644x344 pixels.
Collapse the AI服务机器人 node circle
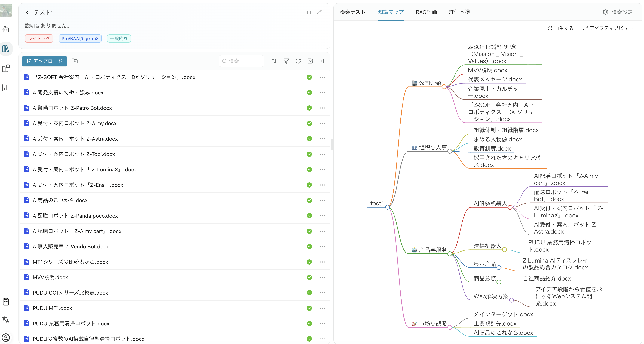tap(510, 207)
